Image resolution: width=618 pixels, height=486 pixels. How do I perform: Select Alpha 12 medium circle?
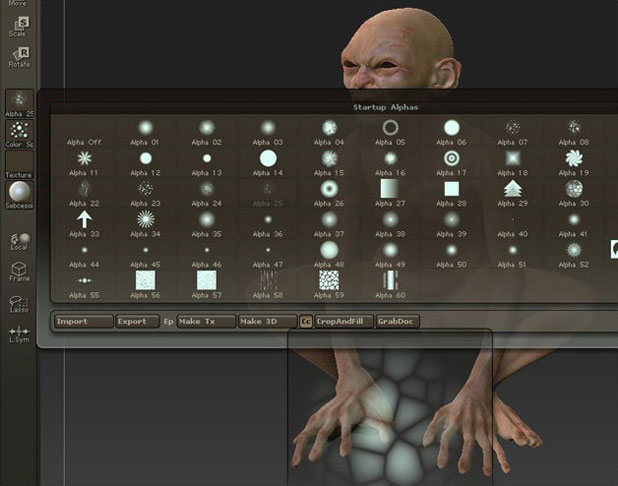(145, 164)
